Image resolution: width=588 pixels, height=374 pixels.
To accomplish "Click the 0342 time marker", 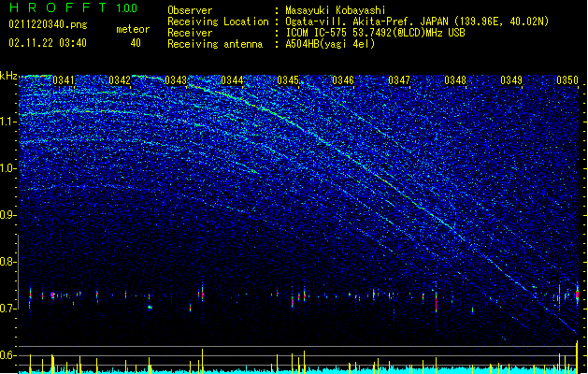I will [x=120, y=80].
